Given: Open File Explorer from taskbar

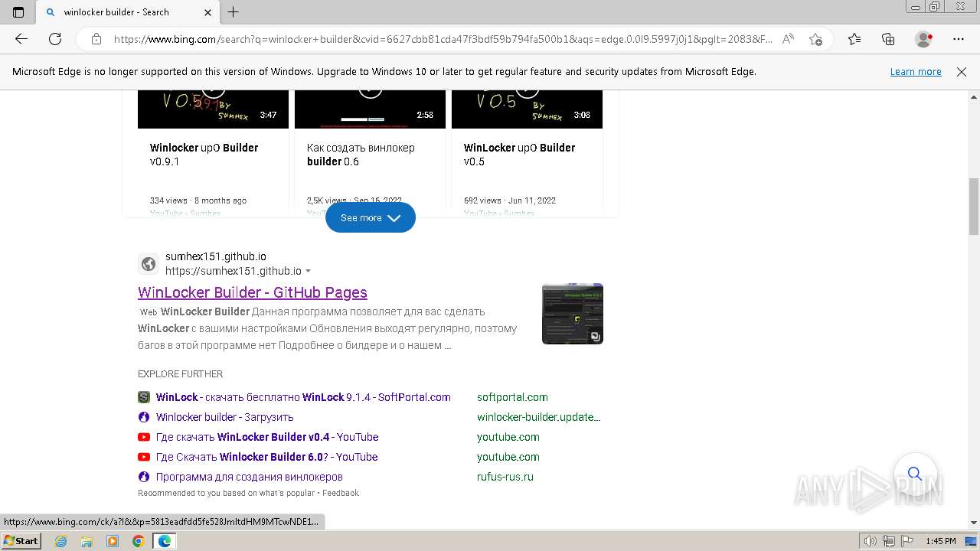Looking at the screenshot, I should coord(87,541).
